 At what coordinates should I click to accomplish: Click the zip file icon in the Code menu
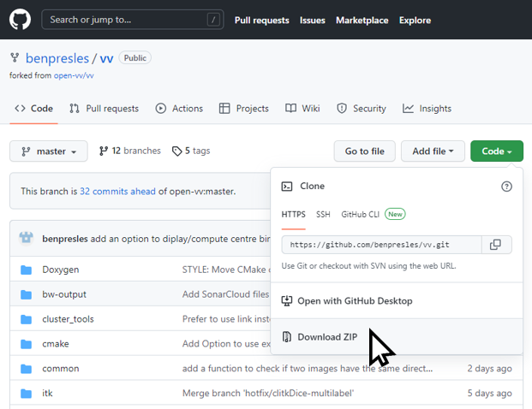287,337
